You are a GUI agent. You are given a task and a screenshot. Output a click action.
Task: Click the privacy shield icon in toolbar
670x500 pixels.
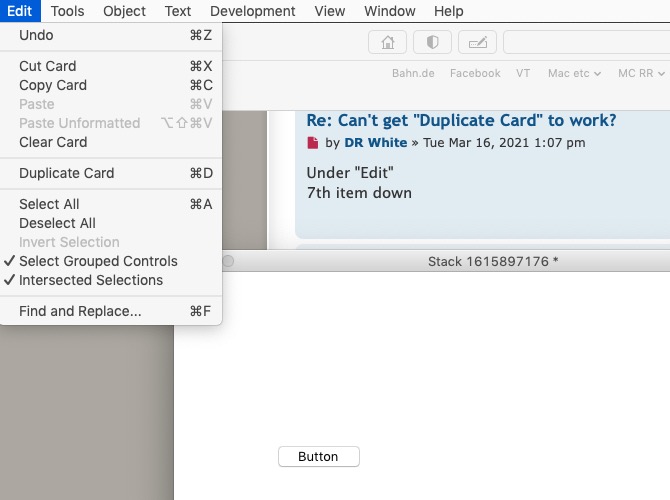[432, 43]
